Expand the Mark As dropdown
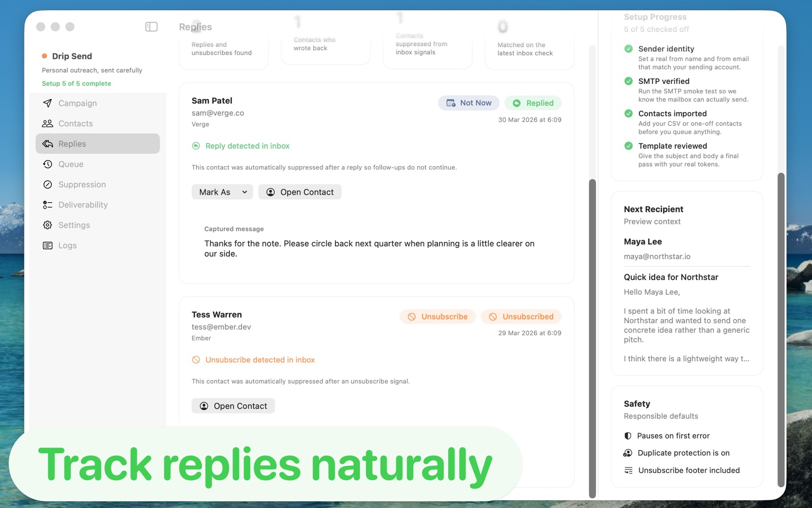The image size is (812, 508). point(222,192)
